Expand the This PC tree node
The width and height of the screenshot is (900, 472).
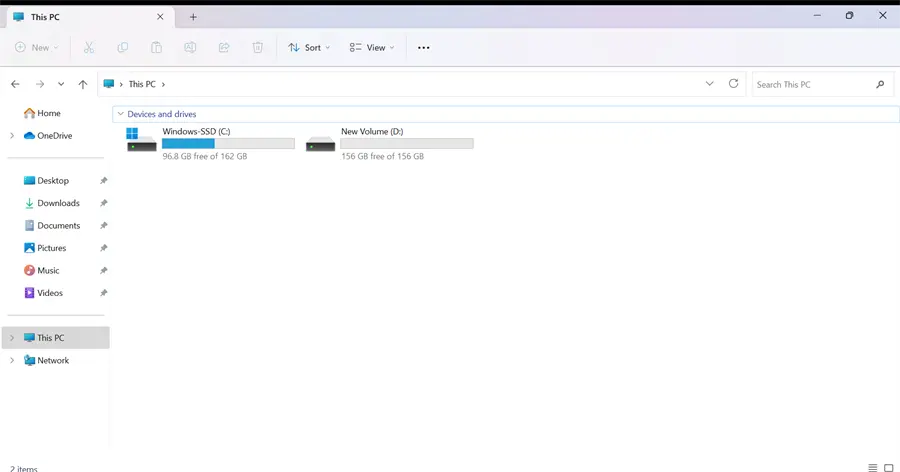(12, 338)
